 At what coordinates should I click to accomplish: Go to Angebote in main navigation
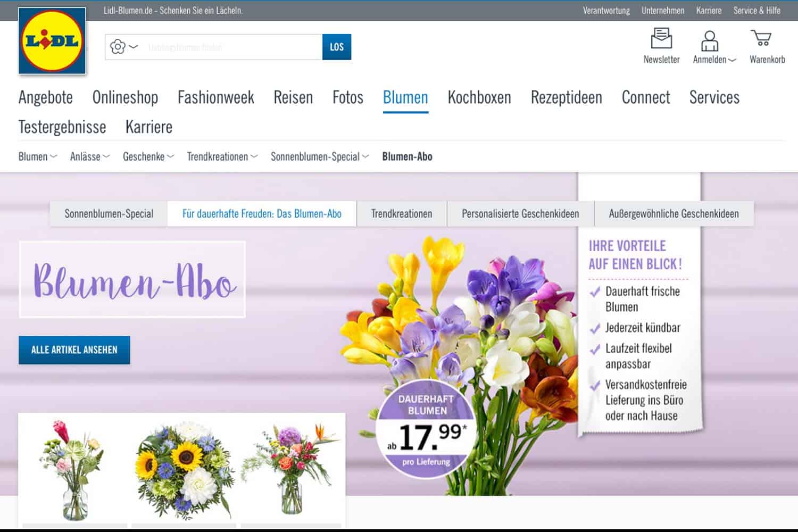pyautogui.click(x=46, y=97)
